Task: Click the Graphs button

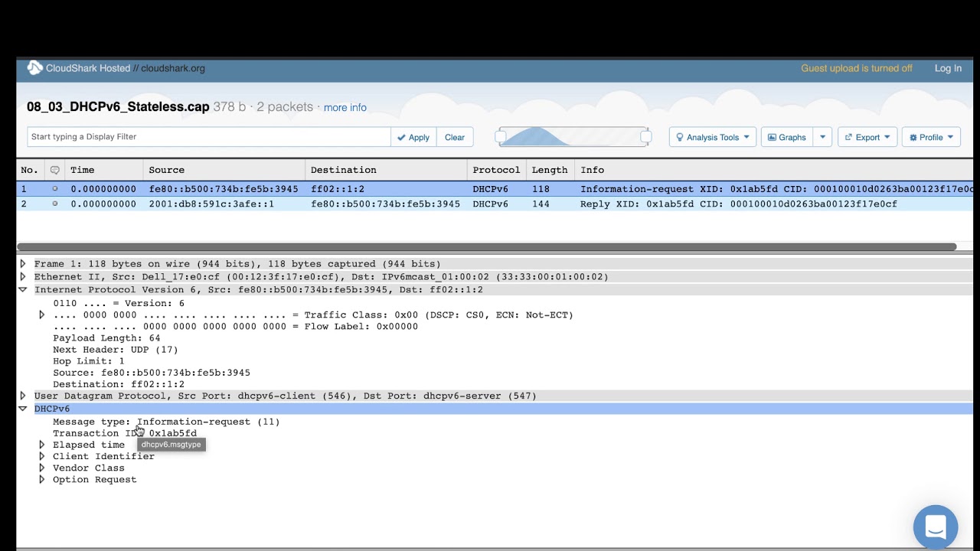Action: click(x=786, y=137)
